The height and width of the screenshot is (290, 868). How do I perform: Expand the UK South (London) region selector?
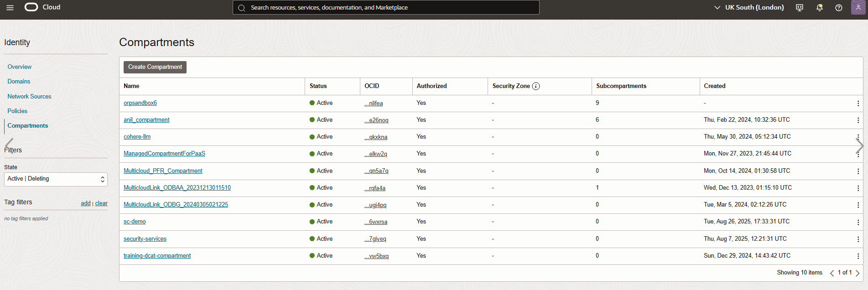point(749,7)
